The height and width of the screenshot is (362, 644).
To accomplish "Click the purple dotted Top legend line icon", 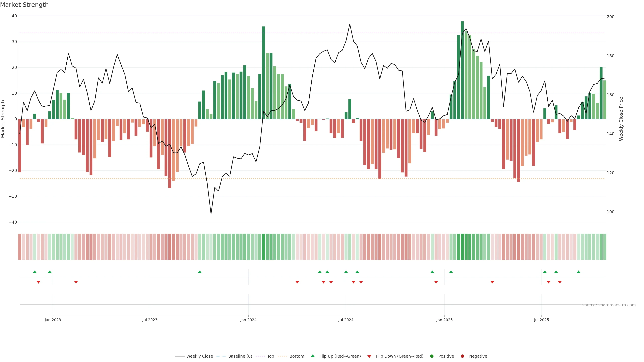I will tap(260, 356).
